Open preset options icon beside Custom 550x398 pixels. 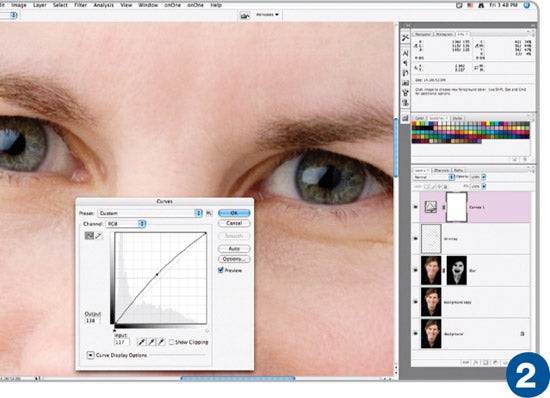tap(209, 213)
